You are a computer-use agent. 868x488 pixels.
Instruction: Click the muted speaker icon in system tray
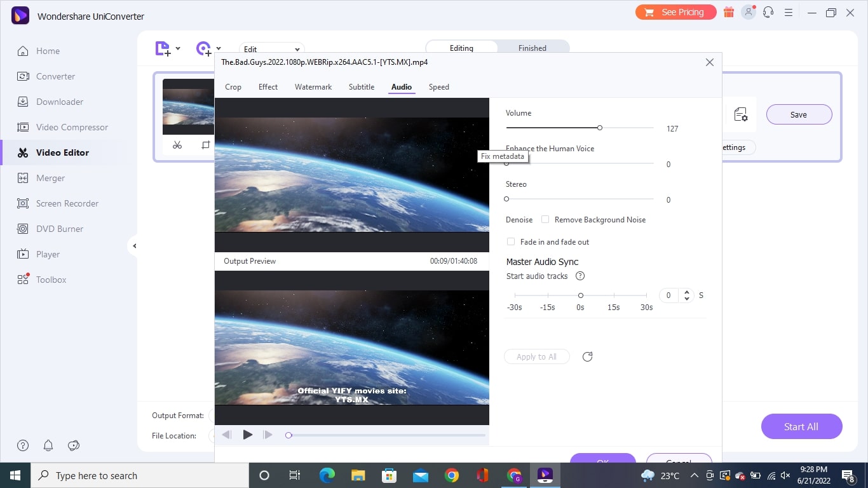[786, 475]
